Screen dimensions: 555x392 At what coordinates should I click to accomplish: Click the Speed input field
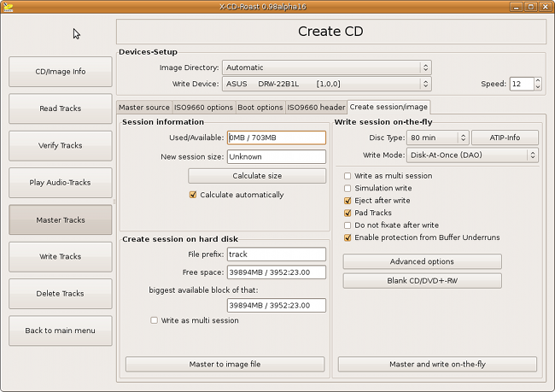pyautogui.click(x=522, y=84)
